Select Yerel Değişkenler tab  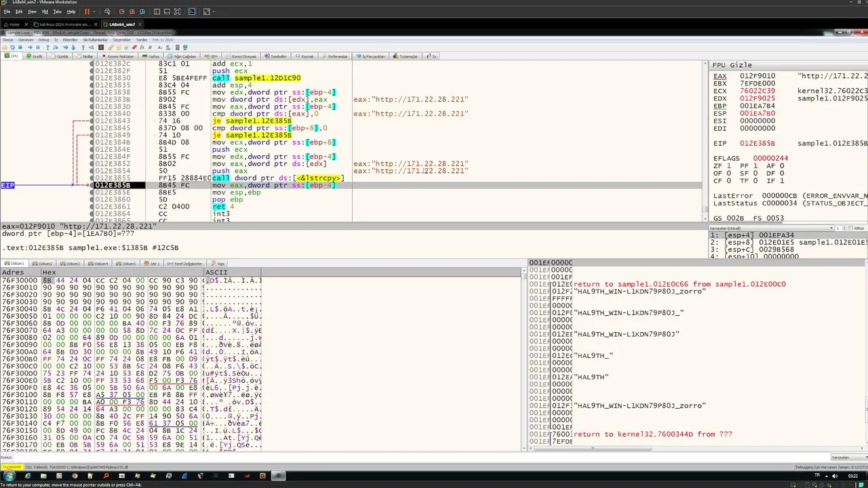tap(184, 263)
